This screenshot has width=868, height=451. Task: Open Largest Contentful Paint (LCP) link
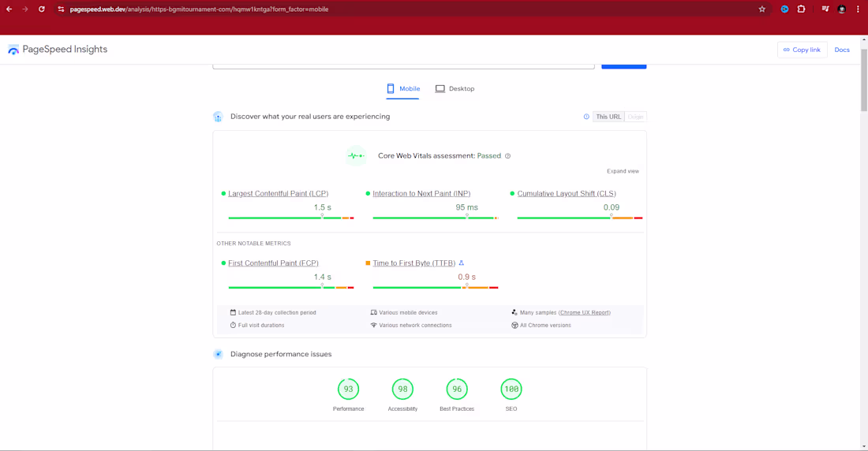(278, 194)
